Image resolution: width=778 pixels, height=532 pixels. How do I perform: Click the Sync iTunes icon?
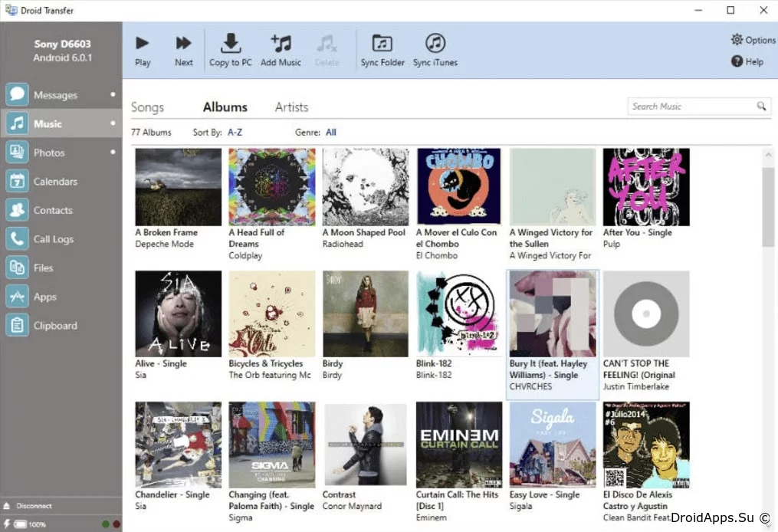click(x=435, y=43)
